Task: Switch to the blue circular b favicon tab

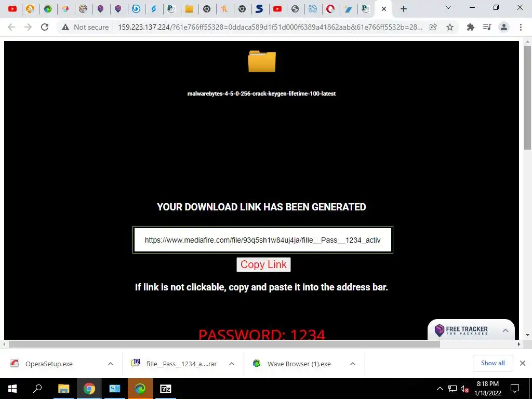Action: pos(136,9)
